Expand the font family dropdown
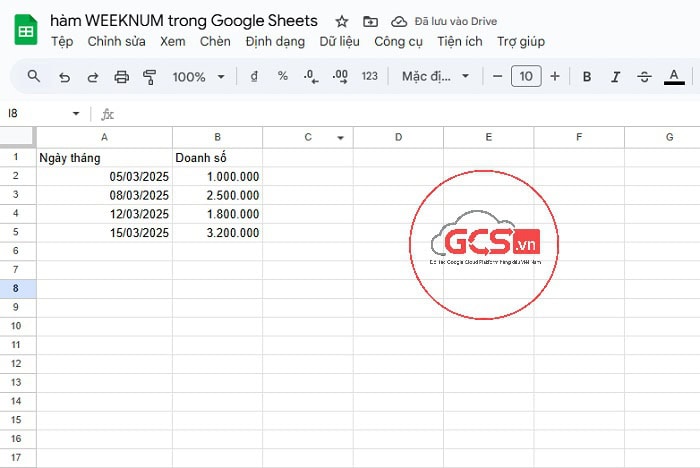 click(436, 76)
